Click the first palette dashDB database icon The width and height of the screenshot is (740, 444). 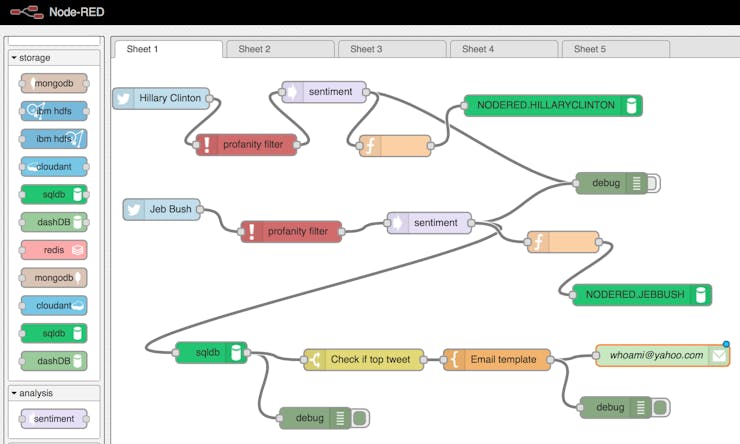pyautogui.click(x=77, y=222)
